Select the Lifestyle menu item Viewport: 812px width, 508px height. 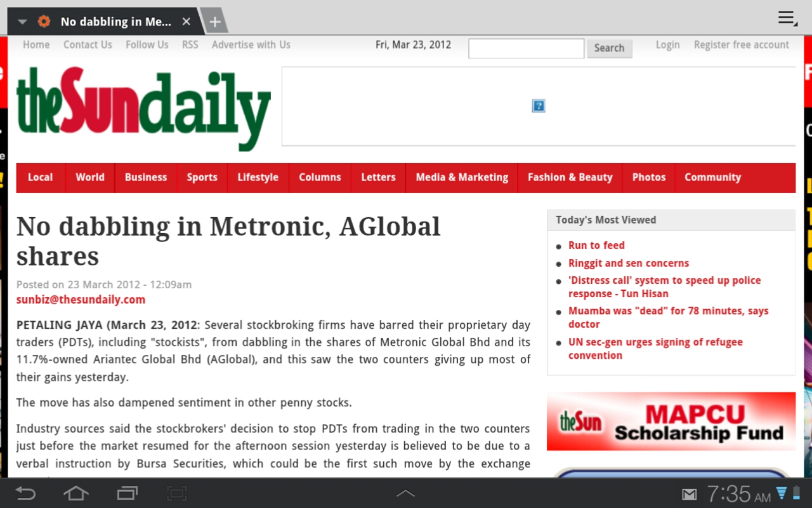click(x=258, y=178)
